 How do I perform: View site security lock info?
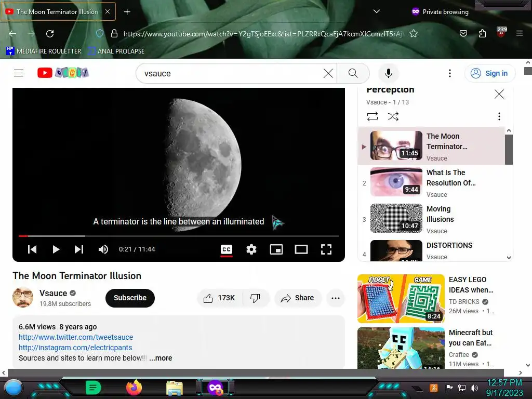click(x=114, y=33)
